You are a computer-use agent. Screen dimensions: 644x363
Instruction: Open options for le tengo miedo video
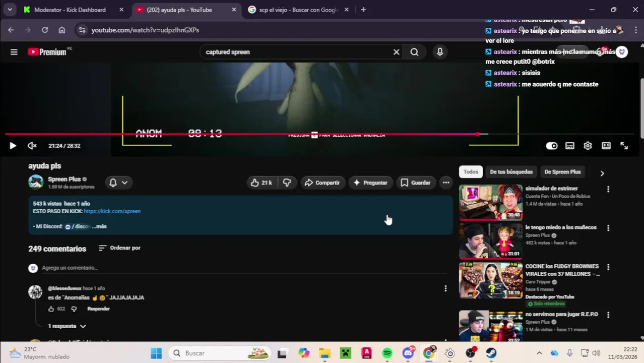click(608, 228)
